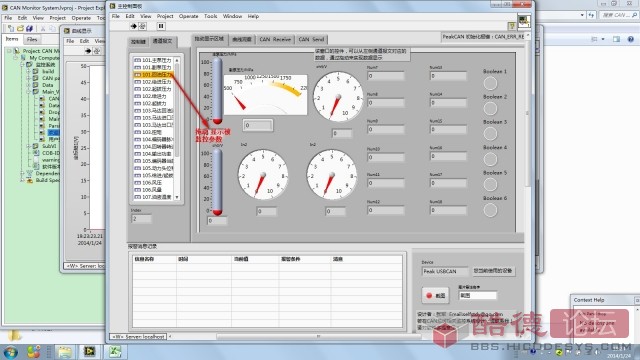Image resolution: width=640 pixels, height=360 pixels.
Task: Toggle the Boolean 3 indicator
Action: pos(490,134)
